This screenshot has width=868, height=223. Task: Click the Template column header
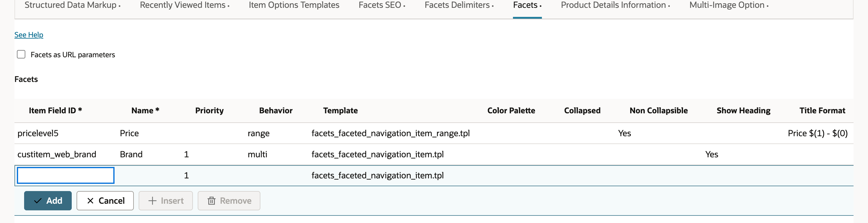pyautogui.click(x=340, y=111)
